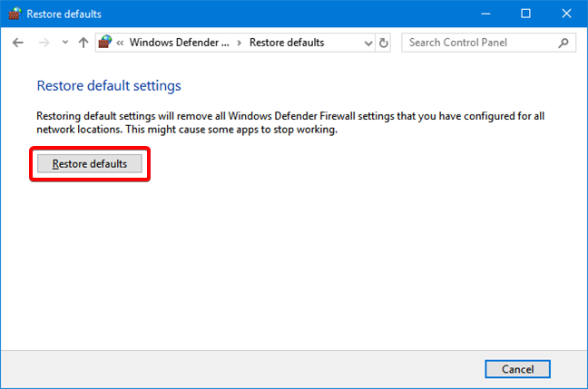Image resolution: width=588 pixels, height=389 pixels.
Task: Click the Restore defaults button
Action: (x=90, y=164)
